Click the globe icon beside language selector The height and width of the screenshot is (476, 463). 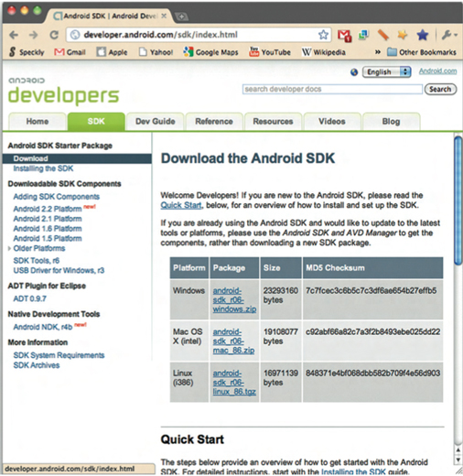[354, 72]
